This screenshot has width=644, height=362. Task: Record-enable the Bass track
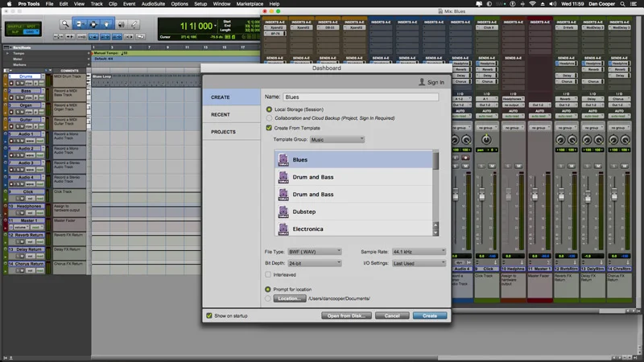click(x=11, y=97)
